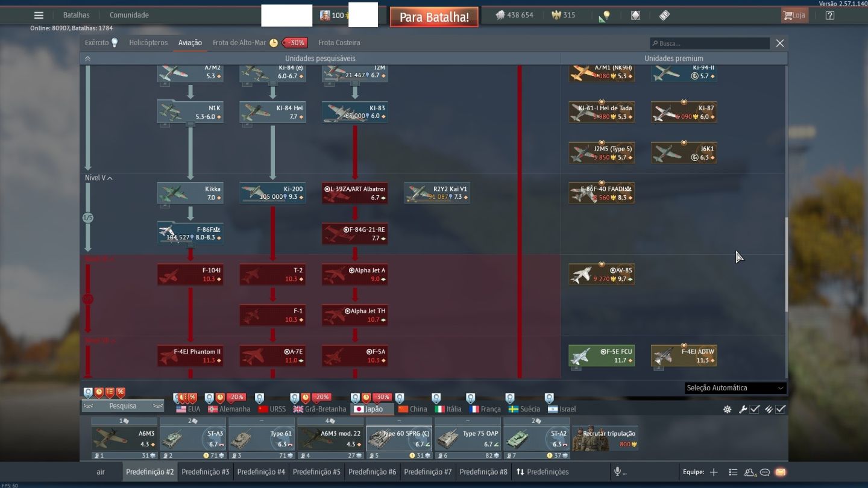Screen dimensions: 868x488
Task: Select the F-104J aircraft card
Action: [190, 274]
